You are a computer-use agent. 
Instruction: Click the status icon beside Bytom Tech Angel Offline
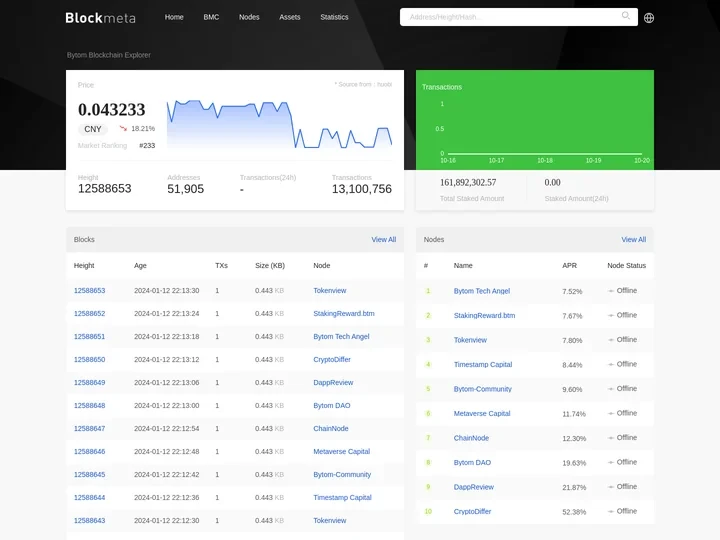(611, 291)
